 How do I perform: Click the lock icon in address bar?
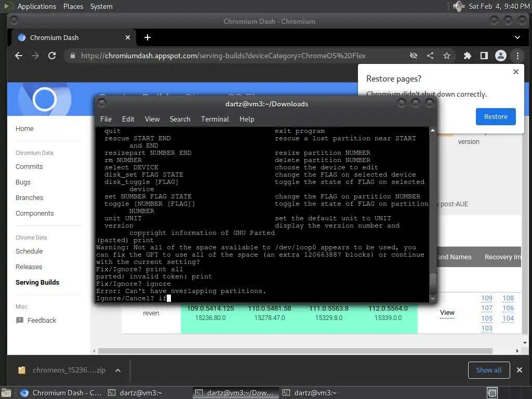pos(73,56)
